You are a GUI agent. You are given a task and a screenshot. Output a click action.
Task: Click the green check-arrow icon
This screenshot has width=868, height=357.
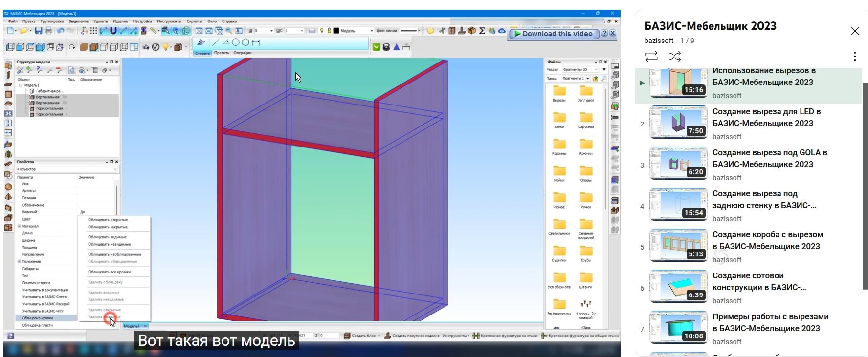point(377,47)
